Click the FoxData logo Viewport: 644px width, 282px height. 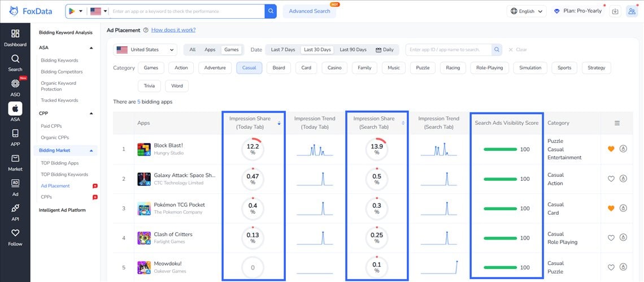coord(31,11)
